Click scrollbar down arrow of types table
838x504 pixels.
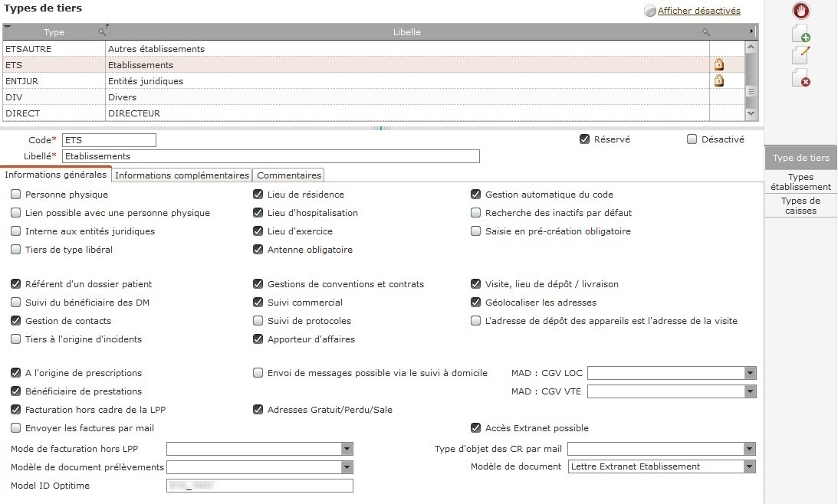(x=751, y=113)
